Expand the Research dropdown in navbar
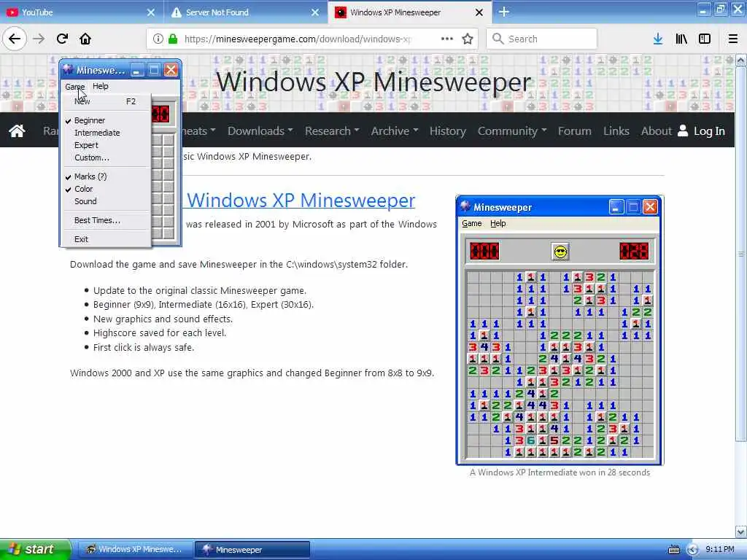747x560 pixels. tap(332, 131)
